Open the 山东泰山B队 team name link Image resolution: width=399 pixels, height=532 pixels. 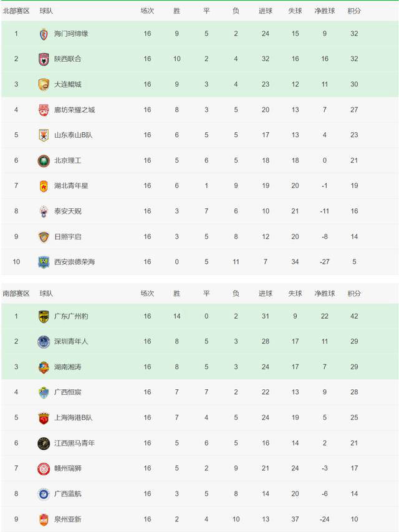tap(74, 135)
